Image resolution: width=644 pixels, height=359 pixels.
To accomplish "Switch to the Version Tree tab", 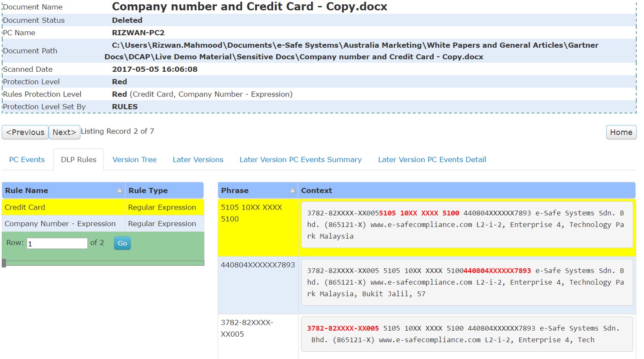I will [134, 160].
